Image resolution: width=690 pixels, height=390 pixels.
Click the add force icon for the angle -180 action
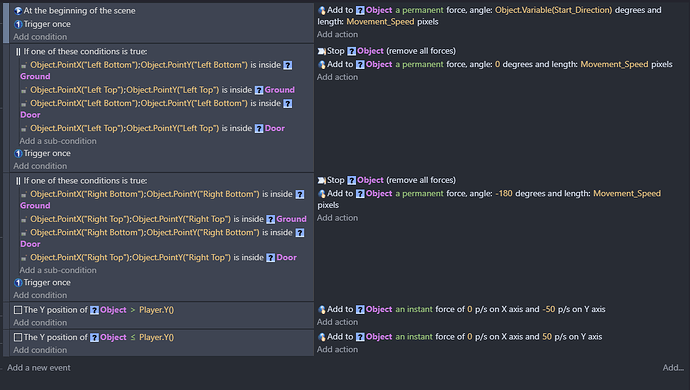[x=322, y=194]
